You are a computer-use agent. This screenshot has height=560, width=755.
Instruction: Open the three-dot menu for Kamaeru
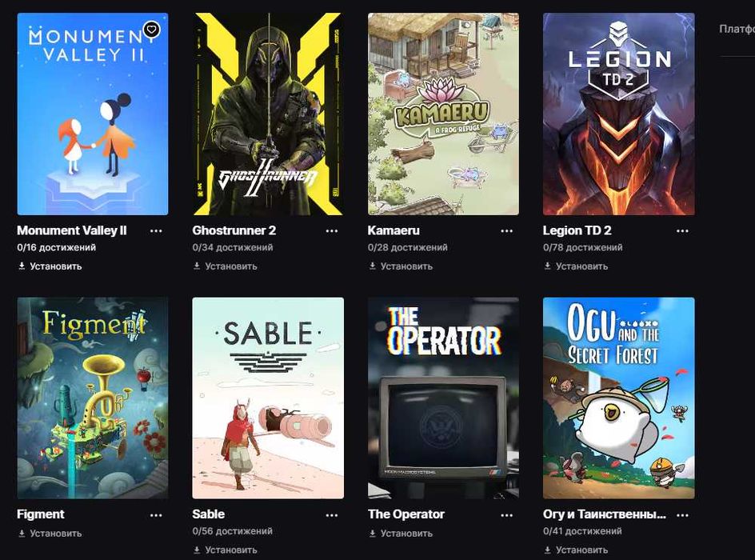point(506,231)
